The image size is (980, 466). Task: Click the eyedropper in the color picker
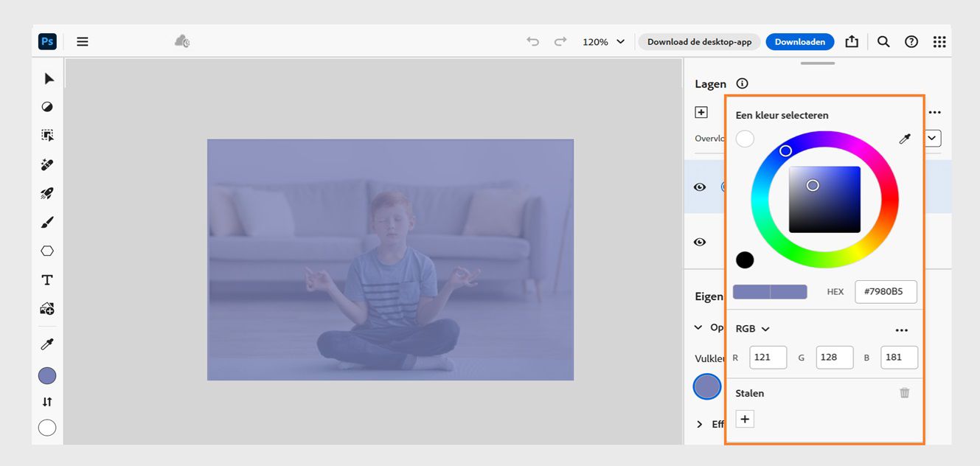click(x=905, y=139)
